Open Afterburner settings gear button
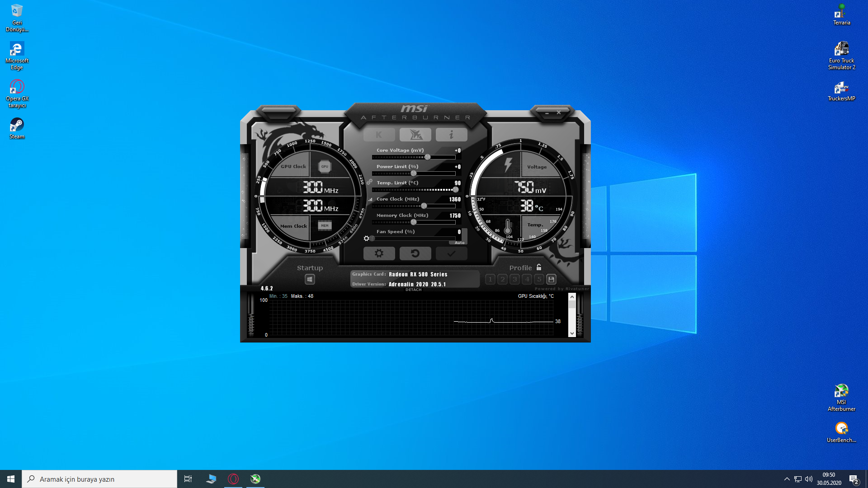Screen dimensions: 868x488 click(379, 253)
